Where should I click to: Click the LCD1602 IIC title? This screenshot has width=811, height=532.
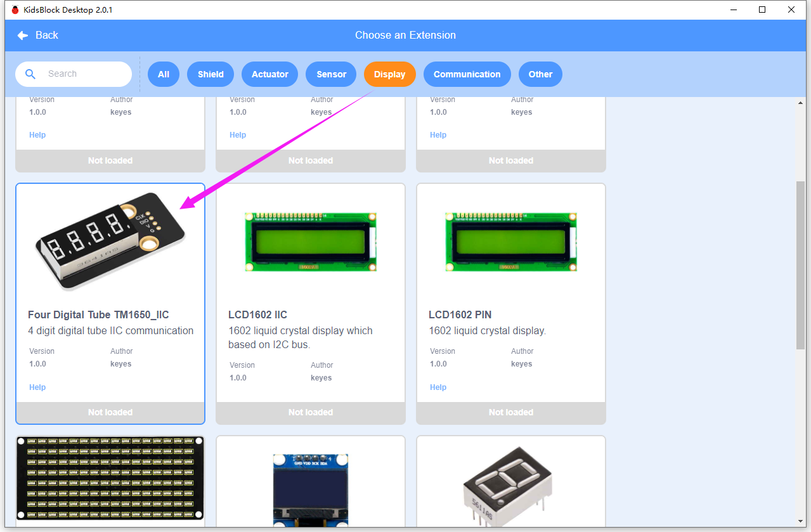pyautogui.click(x=257, y=315)
